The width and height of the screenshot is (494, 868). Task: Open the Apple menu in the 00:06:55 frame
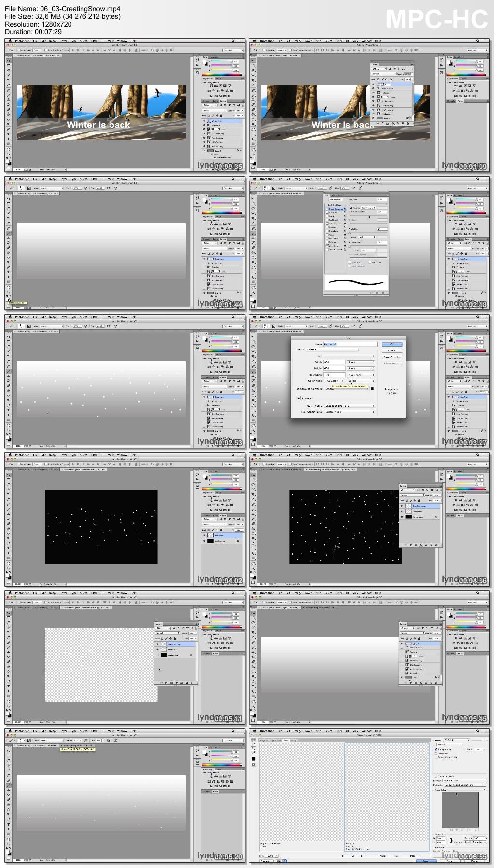click(254, 731)
